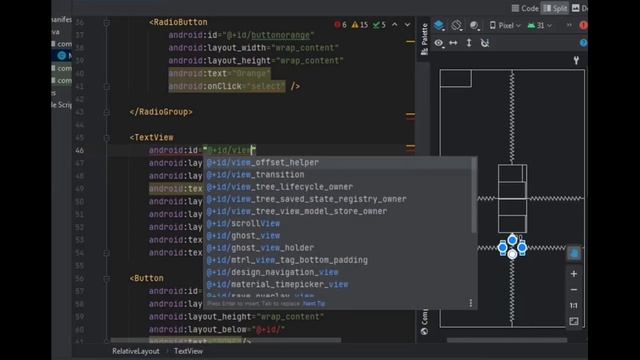Open the View Options eye icon

tap(439, 43)
